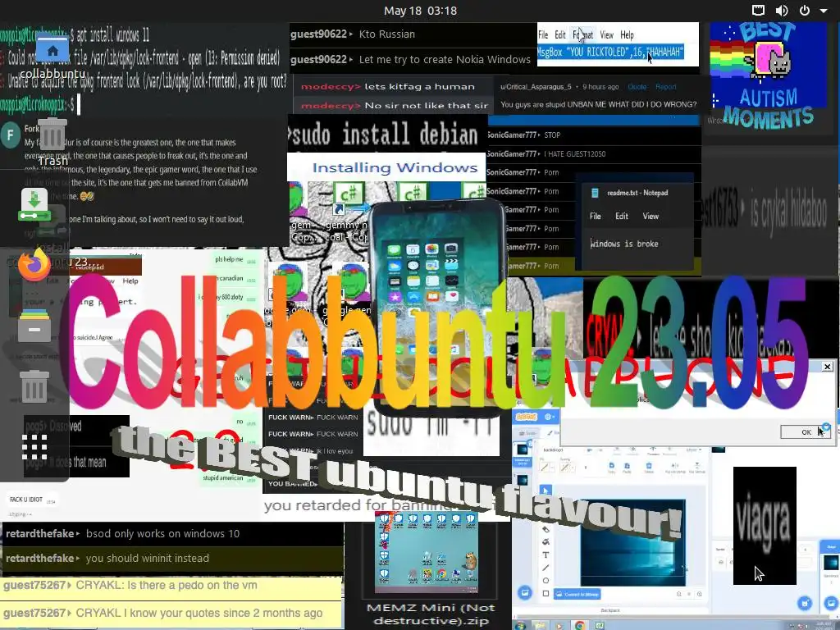
Task: Click the power icon in the top bar
Action: click(x=805, y=10)
